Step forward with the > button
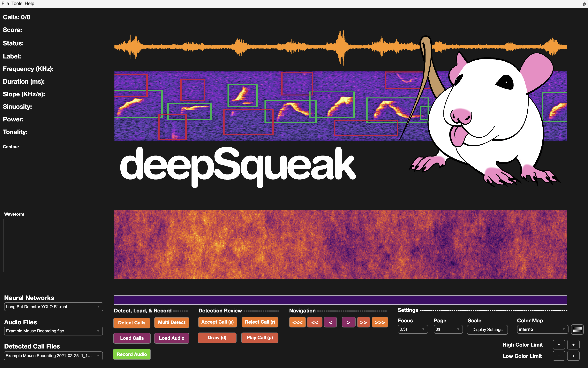Image resolution: width=588 pixels, height=368 pixels. coord(349,322)
